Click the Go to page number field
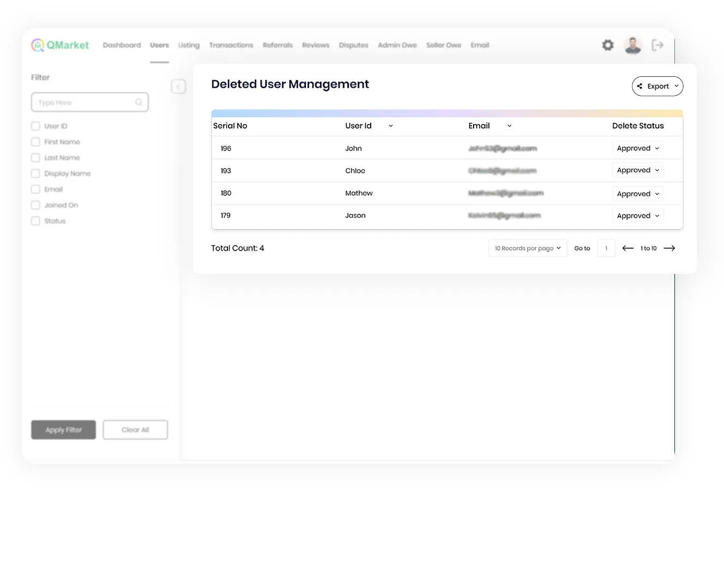Screen dimensions: 724x588 606,248
